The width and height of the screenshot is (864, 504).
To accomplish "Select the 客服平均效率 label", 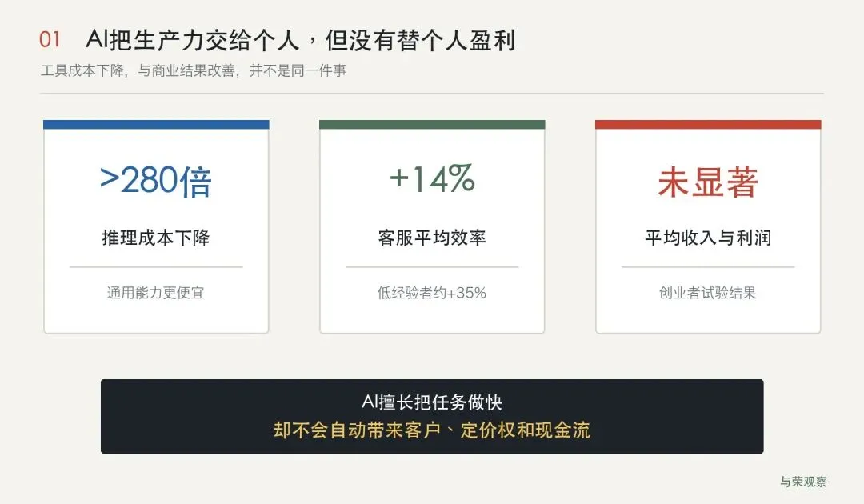I will point(432,238).
